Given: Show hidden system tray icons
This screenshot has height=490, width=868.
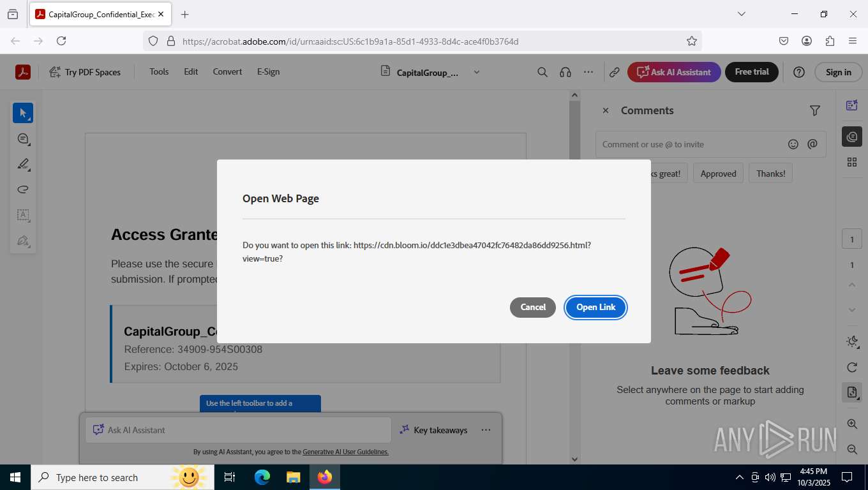Looking at the screenshot, I should 740,477.
